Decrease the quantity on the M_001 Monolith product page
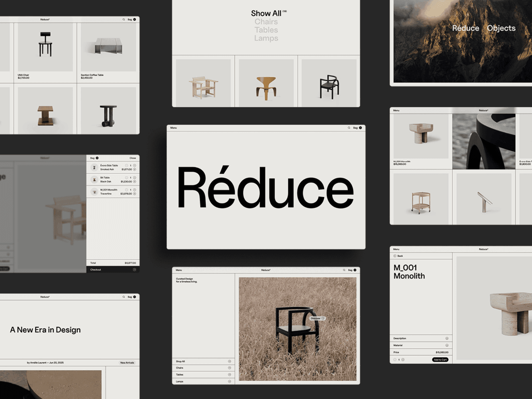The width and height of the screenshot is (532, 399). point(395,360)
